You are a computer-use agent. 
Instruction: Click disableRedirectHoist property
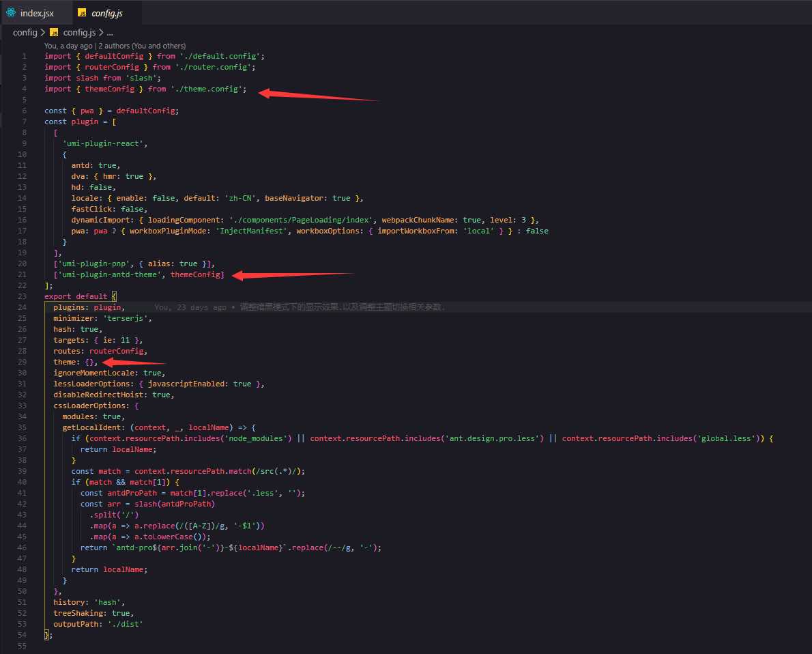(x=100, y=395)
